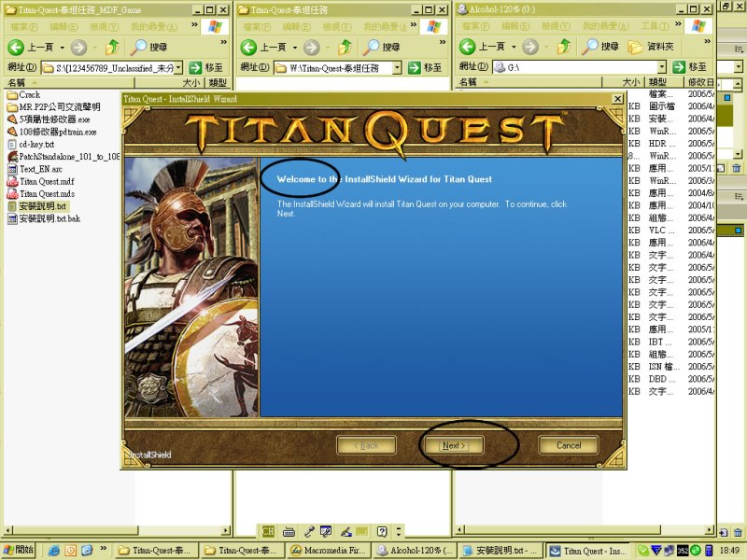Click the microphone icon on the language bar
Image resolution: width=747 pixels, height=560 pixels.
(x=309, y=531)
